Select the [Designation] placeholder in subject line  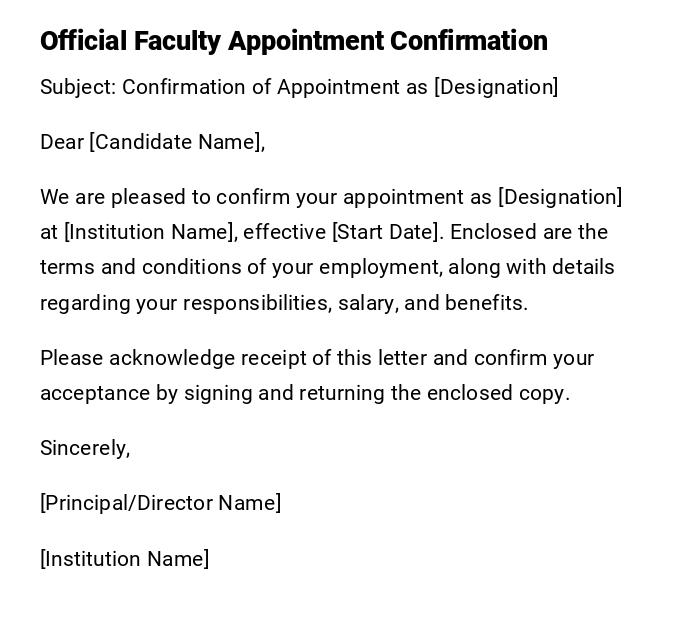(495, 88)
